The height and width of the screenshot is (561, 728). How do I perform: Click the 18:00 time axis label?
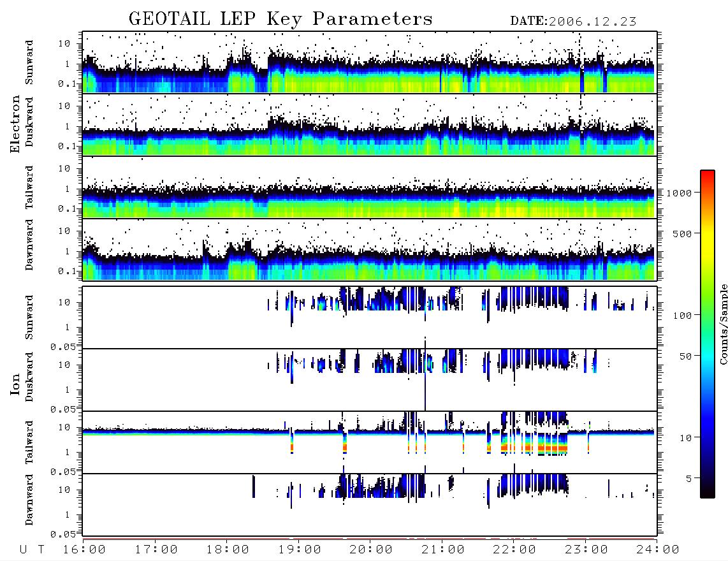(x=228, y=550)
